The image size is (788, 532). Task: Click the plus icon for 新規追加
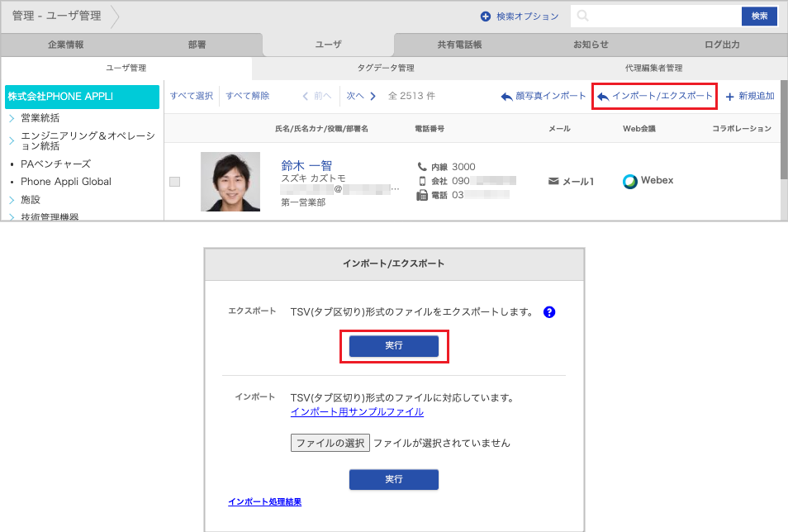729,97
